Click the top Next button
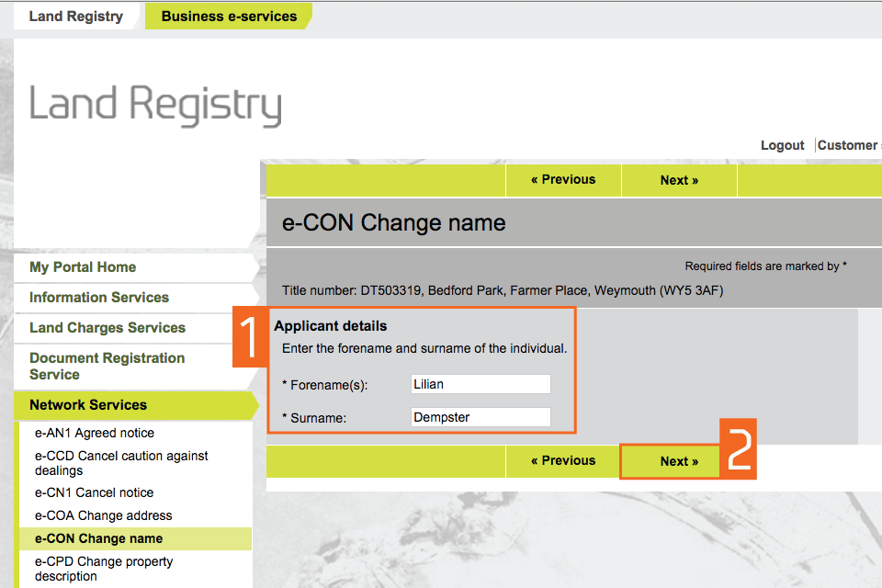Screen dimensions: 882x588 679,180
